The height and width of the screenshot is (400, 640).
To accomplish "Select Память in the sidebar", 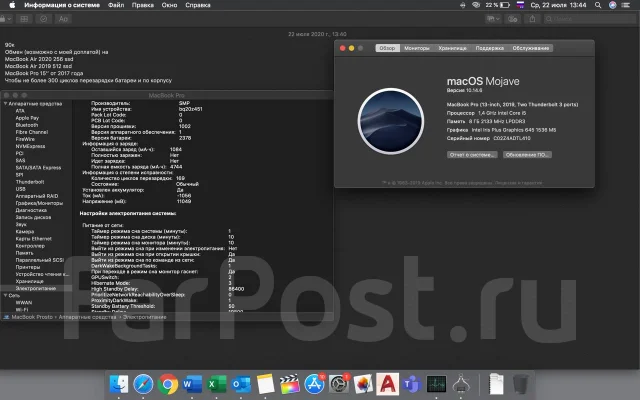I will coord(24,253).
